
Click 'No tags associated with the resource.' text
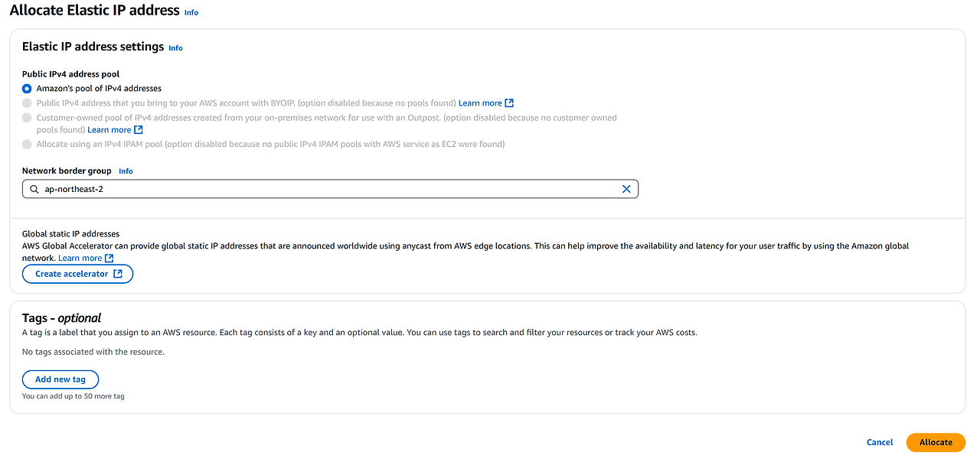click(x=93, y=352)
